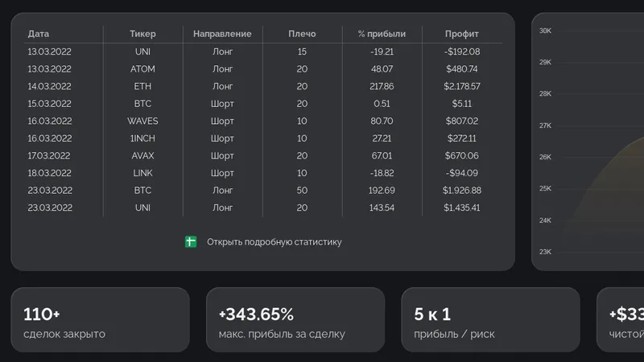Click the AVAX ticker cell
Viewport: 644px width, 362px height.
142,155
